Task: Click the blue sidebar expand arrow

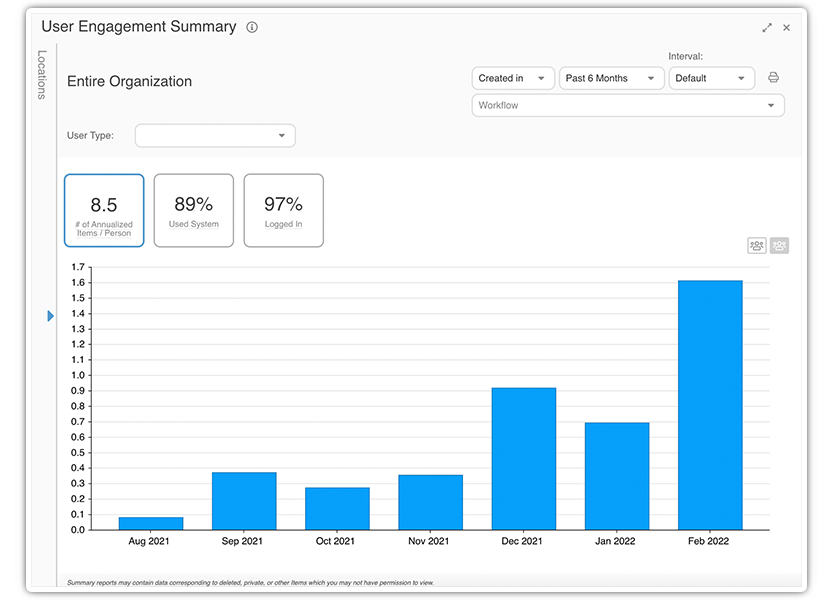Action: (50, 316)
